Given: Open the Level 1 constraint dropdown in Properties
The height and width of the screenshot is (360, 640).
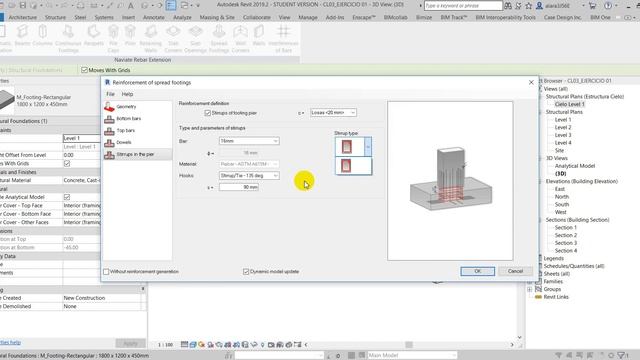Looking at the screenshot, I should click(x=82, y=138).
